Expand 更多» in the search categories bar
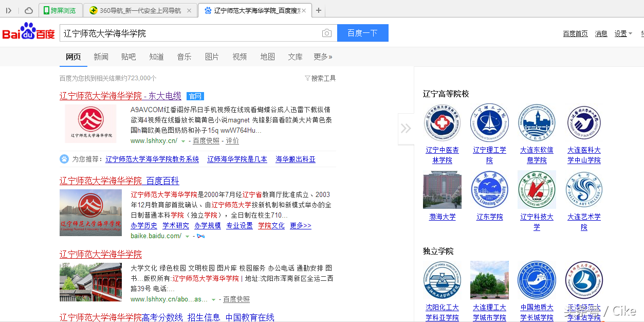The height and width of the screenshot is (322, 644). click(x=323, y=57)
